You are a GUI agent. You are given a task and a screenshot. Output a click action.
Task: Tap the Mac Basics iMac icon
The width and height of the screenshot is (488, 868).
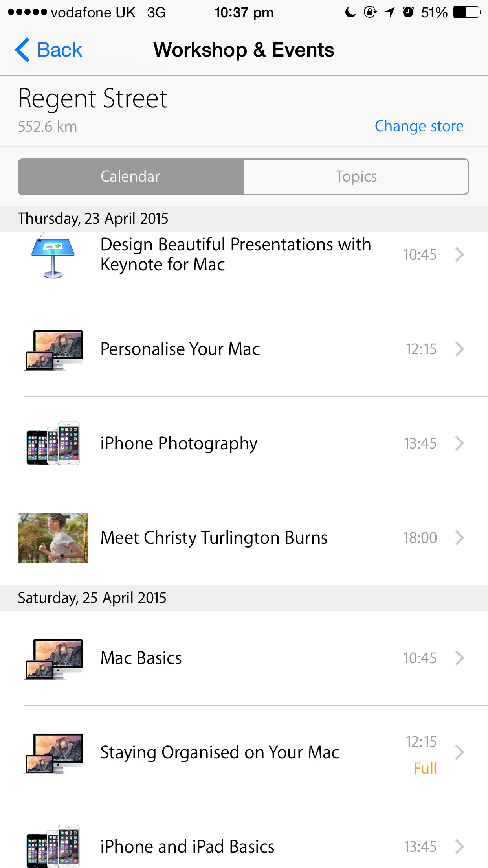pyautogui.click(x=53, y=659)
